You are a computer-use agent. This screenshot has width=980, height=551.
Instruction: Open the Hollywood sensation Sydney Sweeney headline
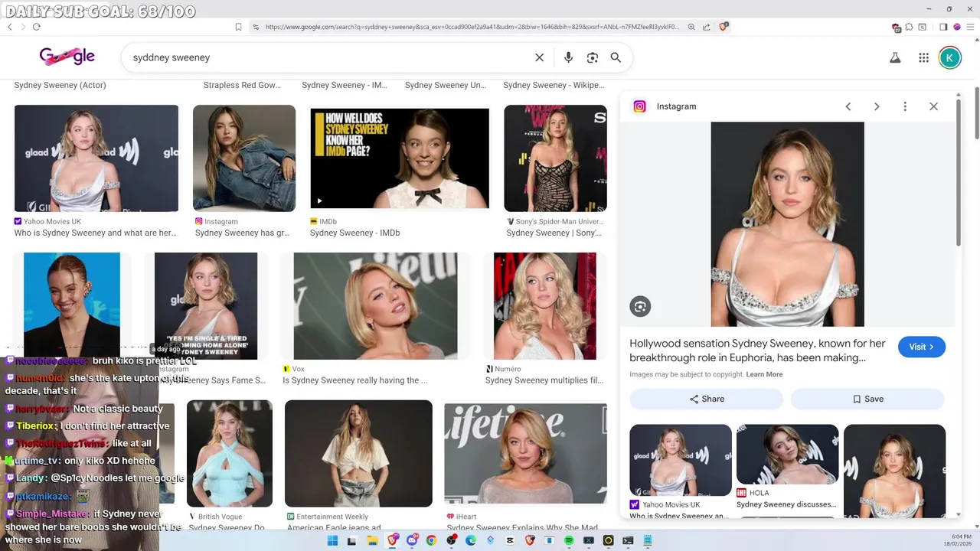pos(757,350)
